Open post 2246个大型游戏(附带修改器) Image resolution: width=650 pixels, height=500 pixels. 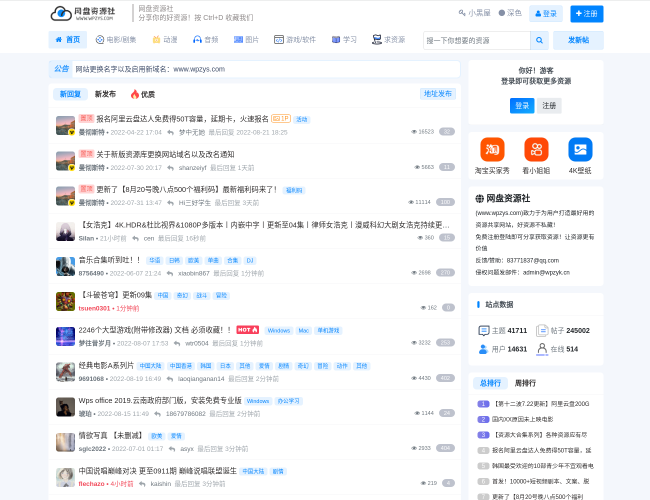tap(155, 330)
